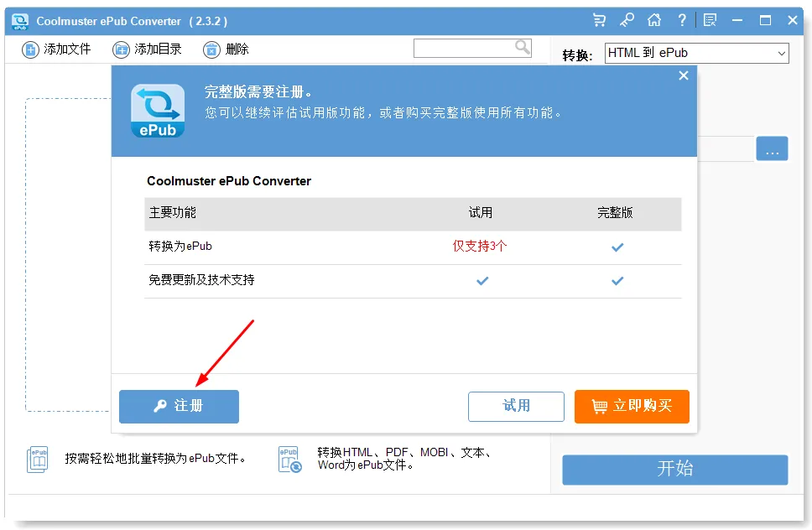Click the Add Folder (添加目录) toolbar button
The height and width of the screenshot is (530, 812).
[x=147, y=49]
